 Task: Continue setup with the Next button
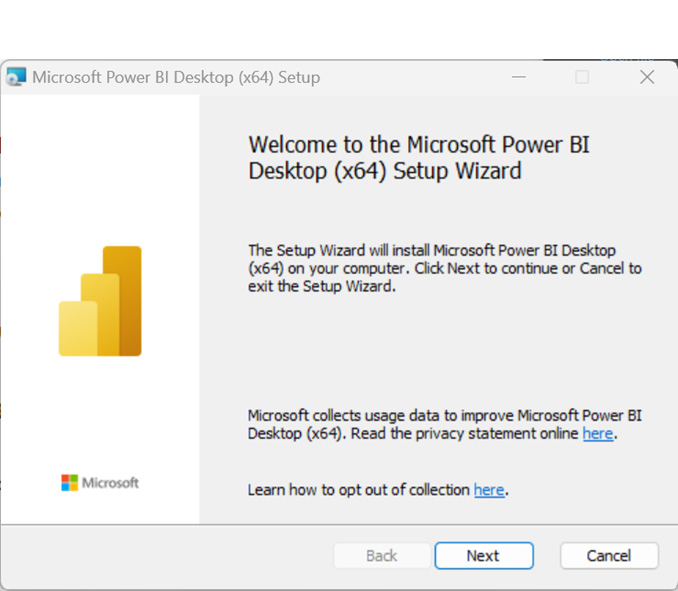click(484, 556)
